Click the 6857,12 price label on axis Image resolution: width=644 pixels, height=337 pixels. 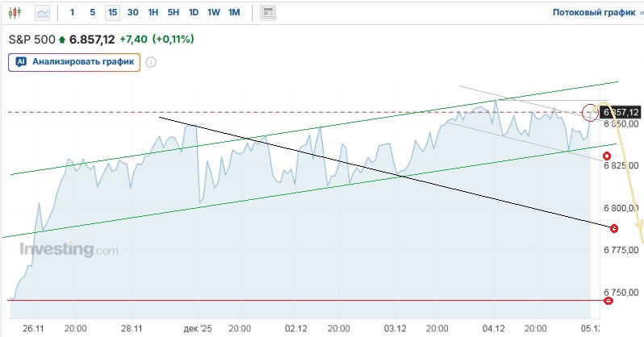tap(621, 112)
